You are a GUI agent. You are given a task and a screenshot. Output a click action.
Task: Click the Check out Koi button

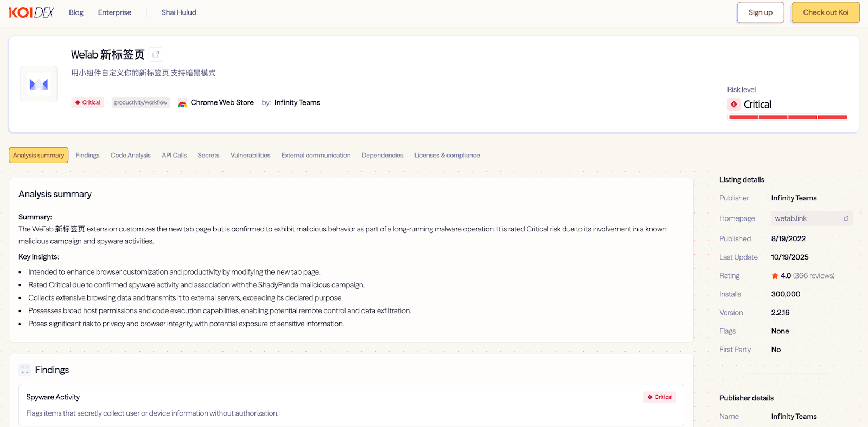[x=825, y=12]
